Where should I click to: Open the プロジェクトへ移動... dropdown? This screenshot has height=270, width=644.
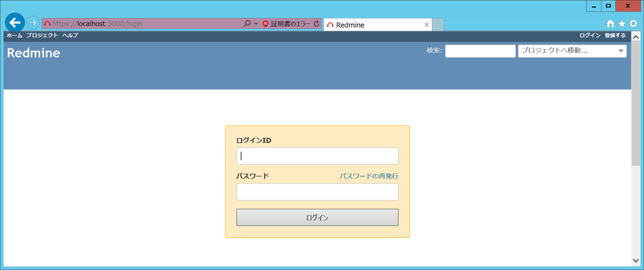tap(572, 51)
